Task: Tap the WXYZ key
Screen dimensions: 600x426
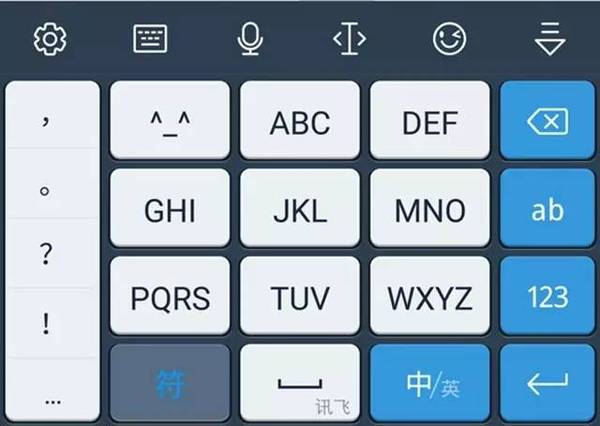Action: click(x=430, y=296)
